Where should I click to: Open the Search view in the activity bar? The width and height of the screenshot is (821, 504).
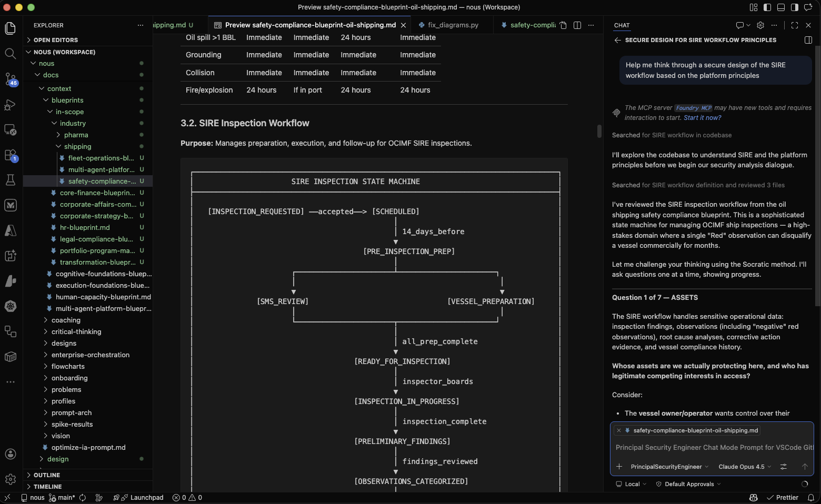click(11, 53)
